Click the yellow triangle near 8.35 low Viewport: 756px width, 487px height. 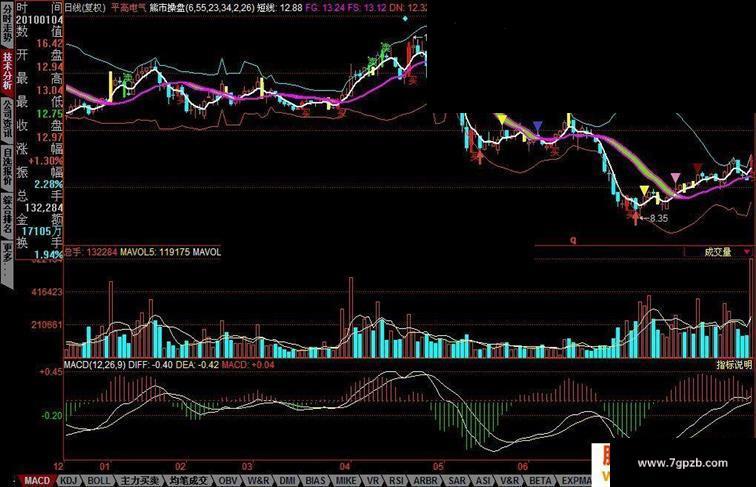pyautogui.click(x=645, y=190)
